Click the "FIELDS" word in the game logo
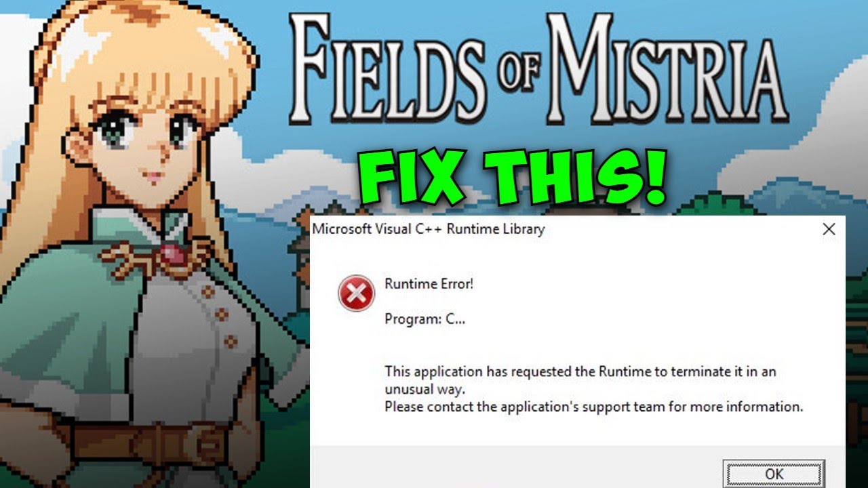This screenshot has width=868, height=488. 382,69
